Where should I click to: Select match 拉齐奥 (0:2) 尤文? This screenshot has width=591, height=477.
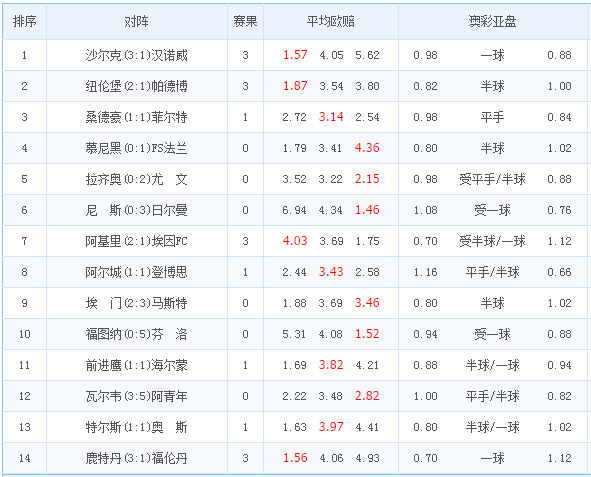tap(136, 179)
